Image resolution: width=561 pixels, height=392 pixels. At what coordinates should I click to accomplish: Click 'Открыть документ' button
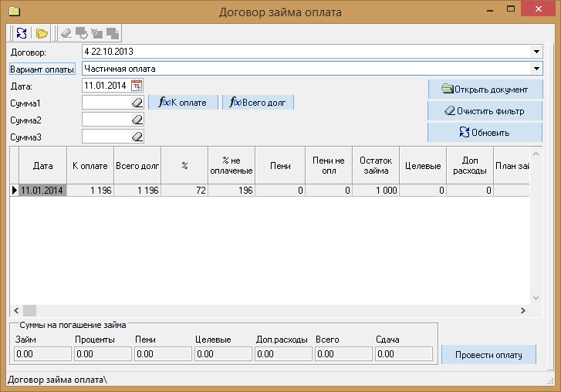pyautogui.click(x=485, y=89)
